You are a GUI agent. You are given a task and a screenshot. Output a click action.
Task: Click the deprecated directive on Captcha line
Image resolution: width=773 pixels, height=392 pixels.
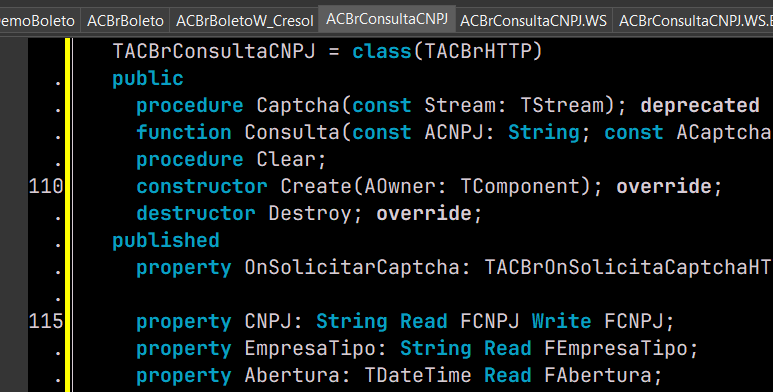point(700,106)
